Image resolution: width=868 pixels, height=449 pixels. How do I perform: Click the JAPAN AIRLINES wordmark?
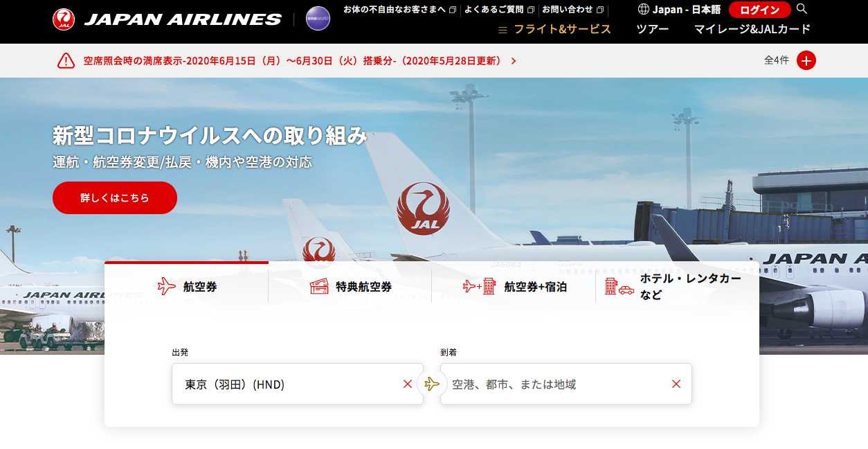183,19
